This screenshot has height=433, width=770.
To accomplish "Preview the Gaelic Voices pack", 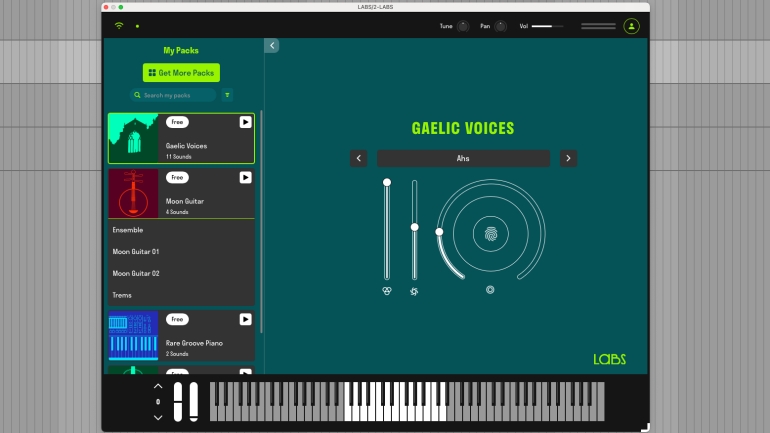I will [x=245, y=122].
